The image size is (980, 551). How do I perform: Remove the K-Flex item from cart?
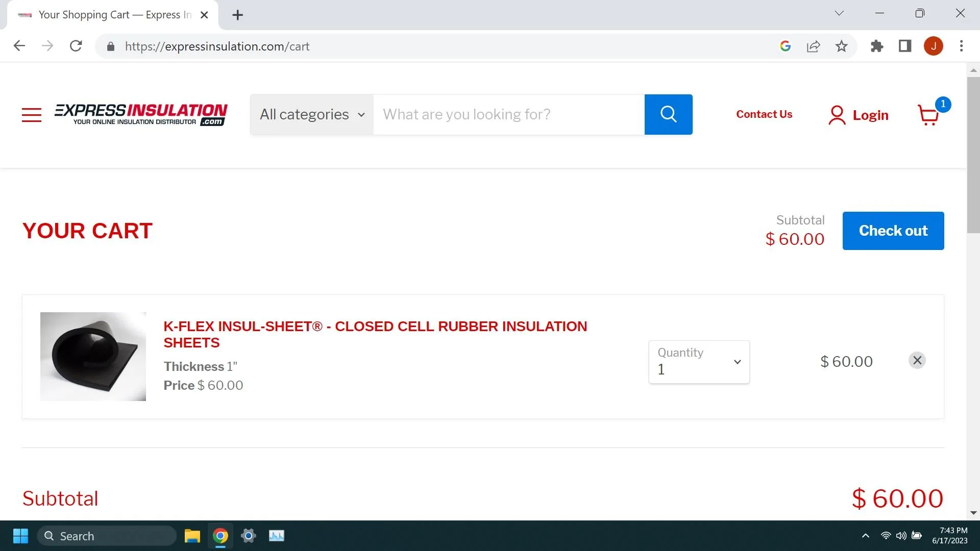917,360
